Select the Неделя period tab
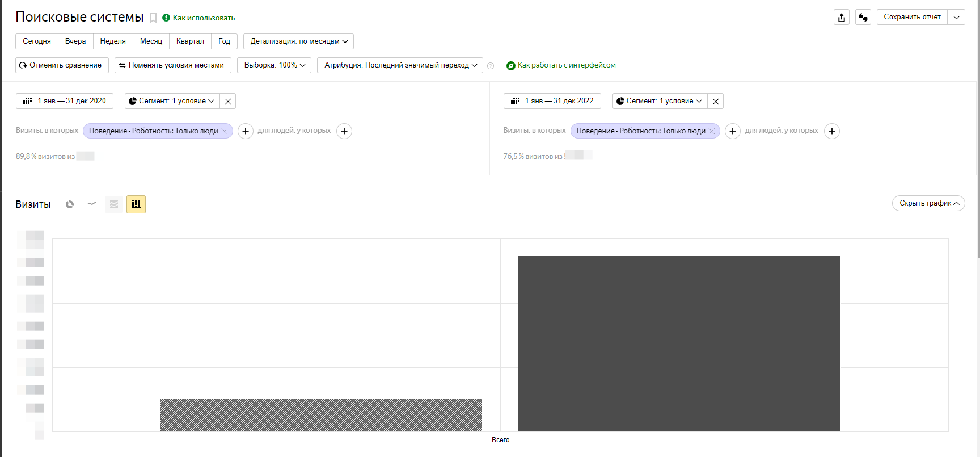 (x=113, y=41)
